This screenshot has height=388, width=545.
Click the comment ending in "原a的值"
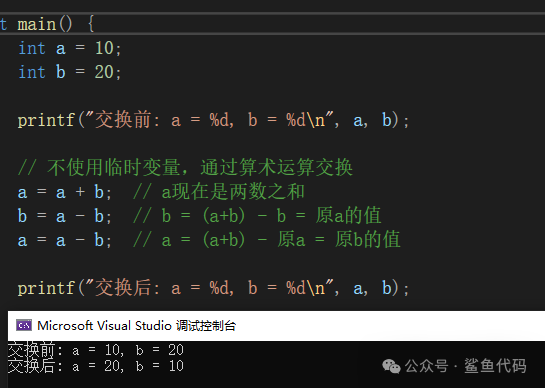[257, 216]
